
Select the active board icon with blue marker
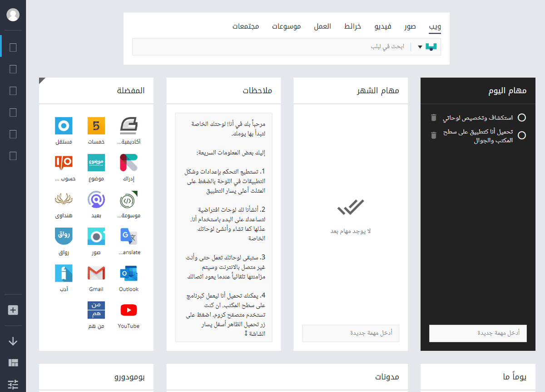click(13, 47)
